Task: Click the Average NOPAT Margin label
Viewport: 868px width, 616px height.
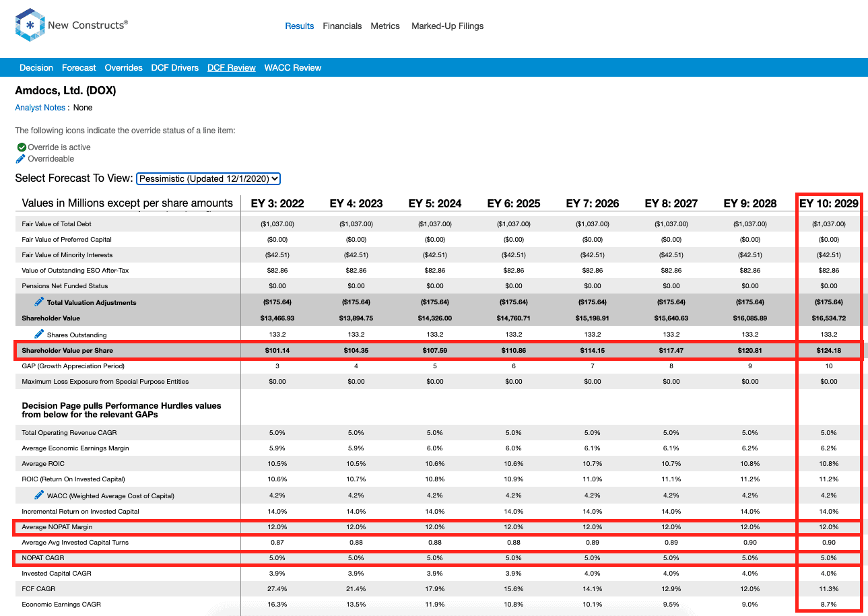Action: click(57, 527)
